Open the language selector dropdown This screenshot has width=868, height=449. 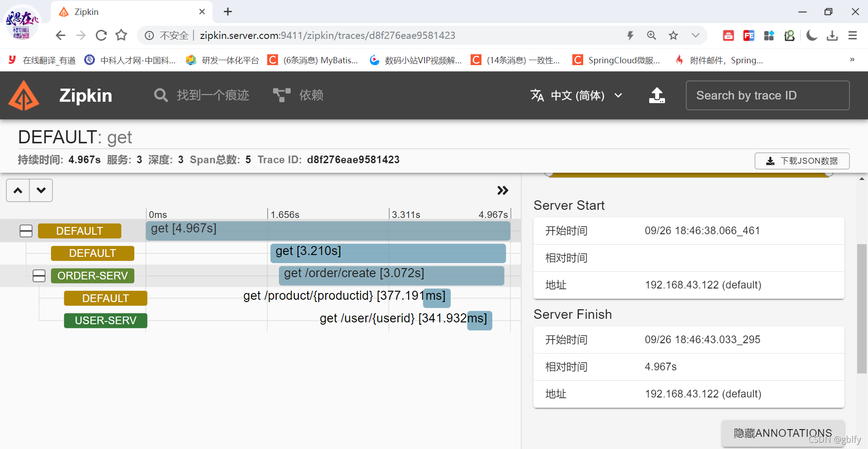click(576, 95)
